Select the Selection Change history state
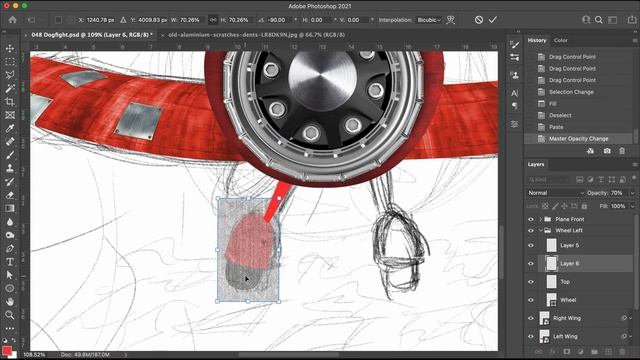Image resolution: width=640 pixels, height=360 pixels. (578, 92)
